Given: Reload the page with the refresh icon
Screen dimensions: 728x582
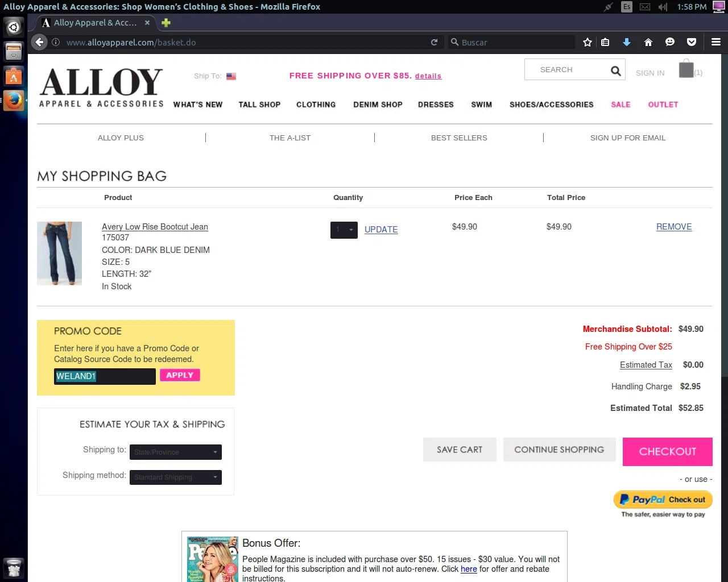Looking at the screenshot, I should [x=434, y=42].
